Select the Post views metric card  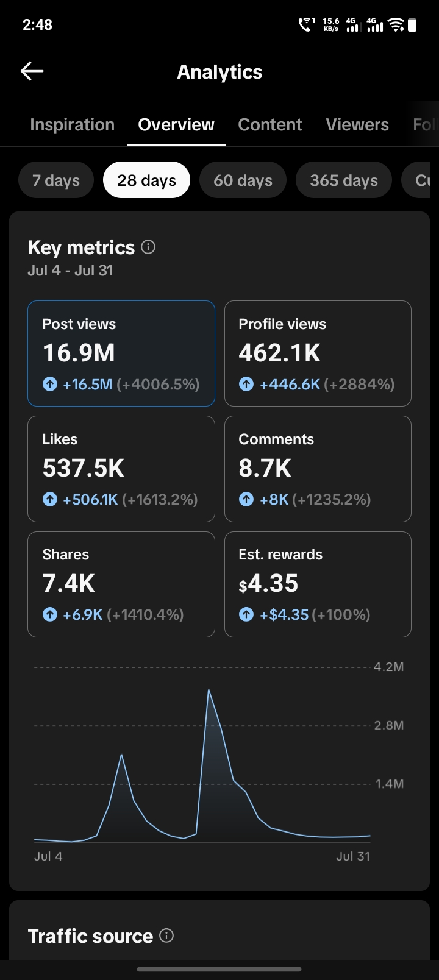pyautogui.click(x=121, y=353)
